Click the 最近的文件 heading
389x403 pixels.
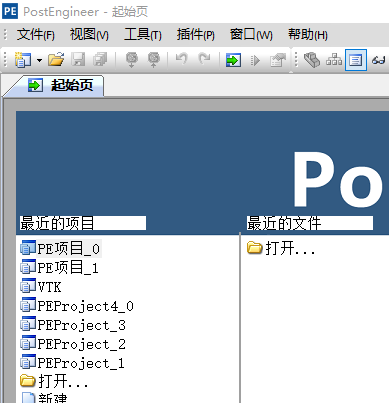click(x=284, y=223)
